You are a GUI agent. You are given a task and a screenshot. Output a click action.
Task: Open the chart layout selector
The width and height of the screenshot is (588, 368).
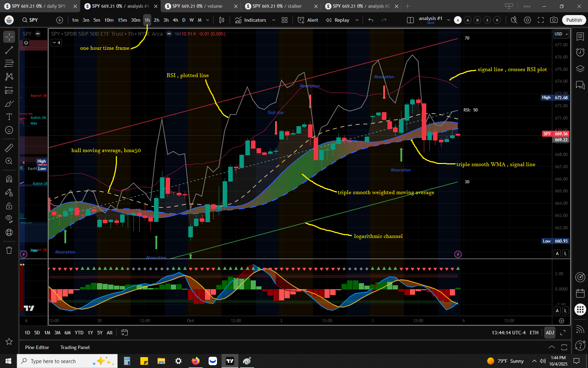(411, 20)
